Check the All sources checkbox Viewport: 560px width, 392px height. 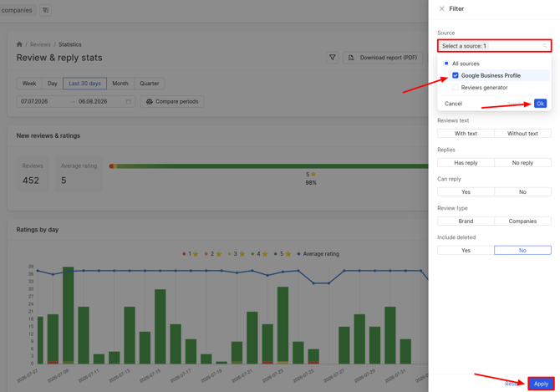[x=446, y=64]
